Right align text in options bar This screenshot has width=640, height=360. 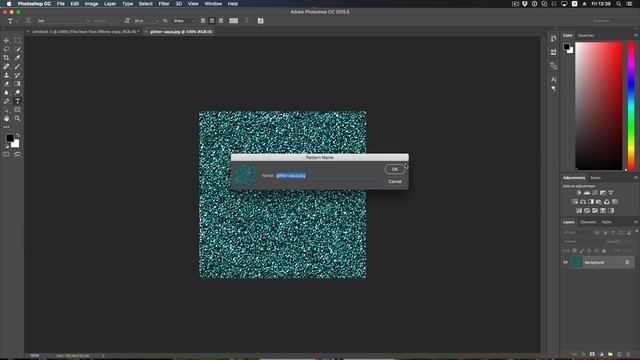(x=221, y=21)
